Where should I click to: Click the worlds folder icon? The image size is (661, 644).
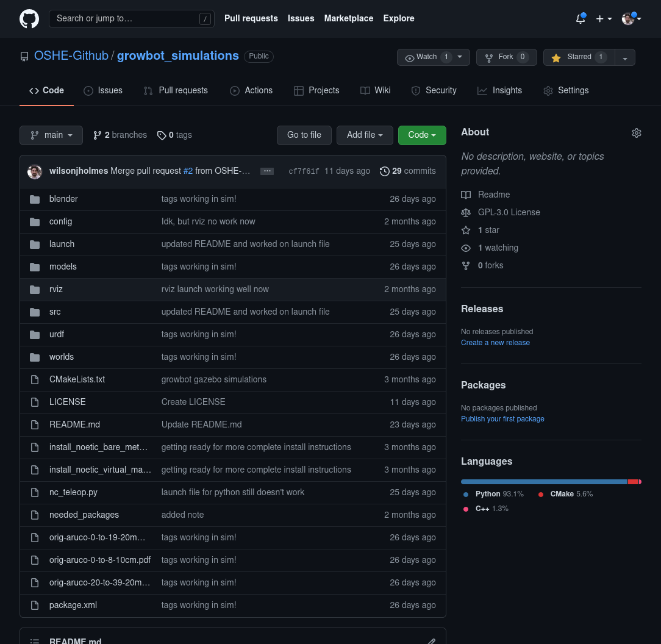click(x=35, y=357)
